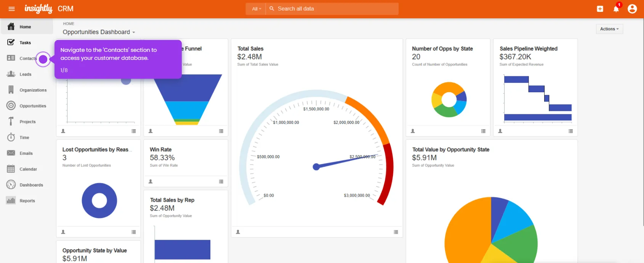Click the Time stopwatch icon

click(x=11, y=137)
